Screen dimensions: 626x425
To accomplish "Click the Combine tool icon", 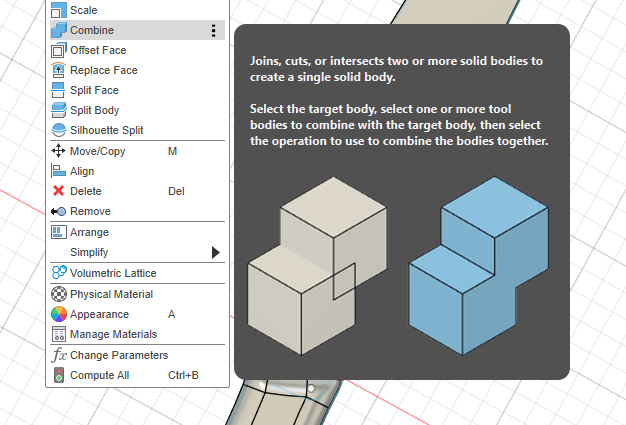I will coord(58,30).
